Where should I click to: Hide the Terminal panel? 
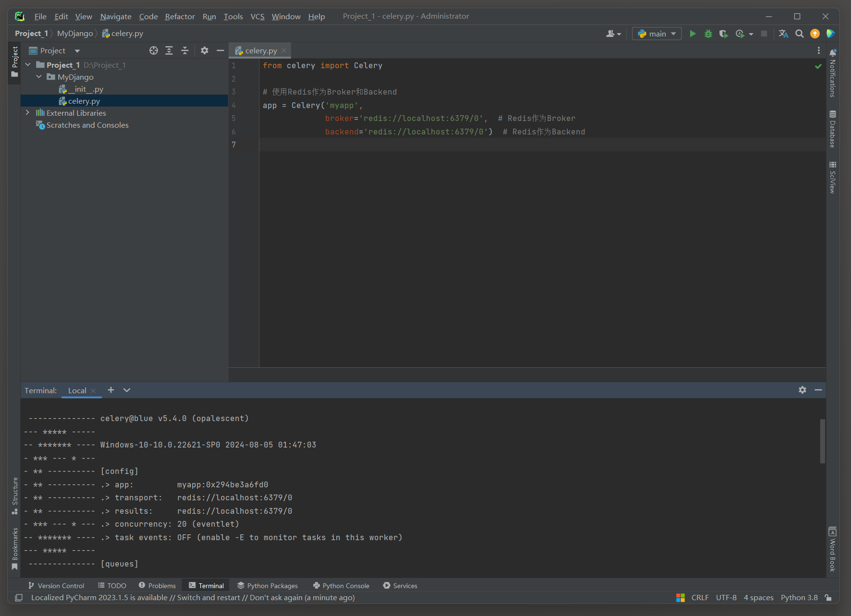[818, 390]
